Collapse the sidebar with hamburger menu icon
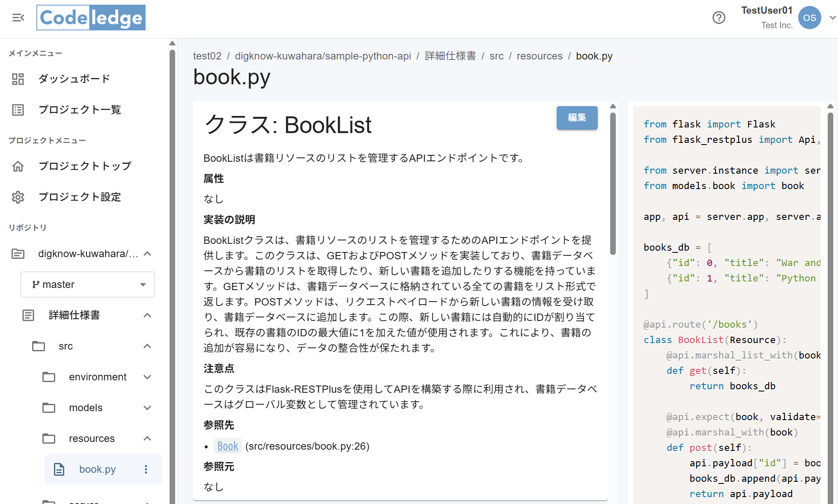Viewport: 838px width, 504px height. (18, 18)
